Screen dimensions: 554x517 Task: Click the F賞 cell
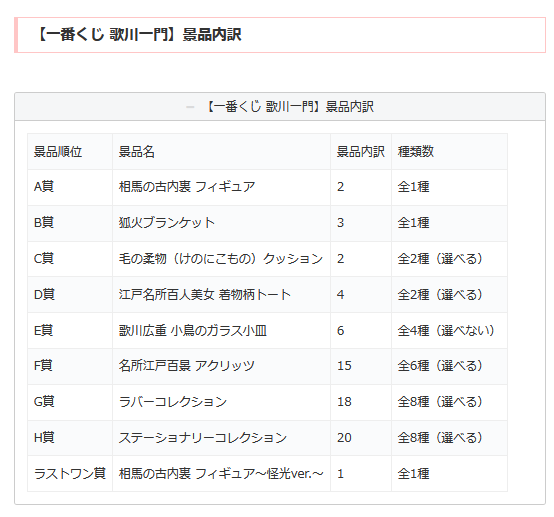click(x=70, y=366)
